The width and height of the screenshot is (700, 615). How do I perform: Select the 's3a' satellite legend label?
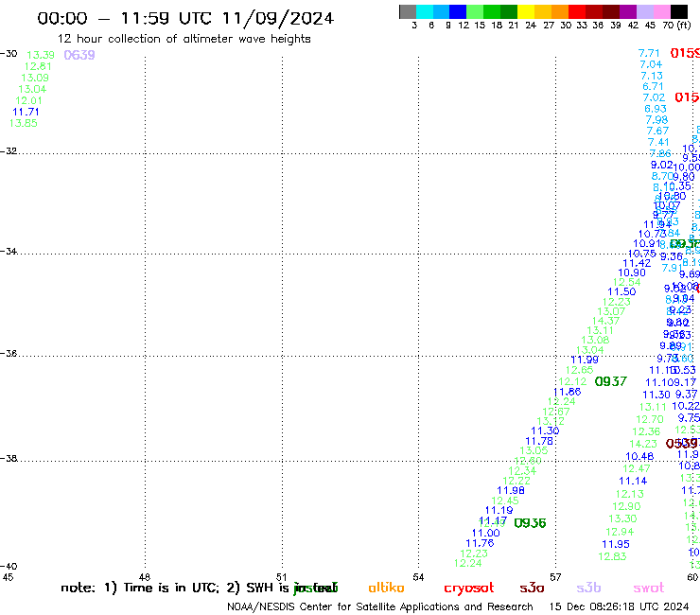click(x=532, y=588)
